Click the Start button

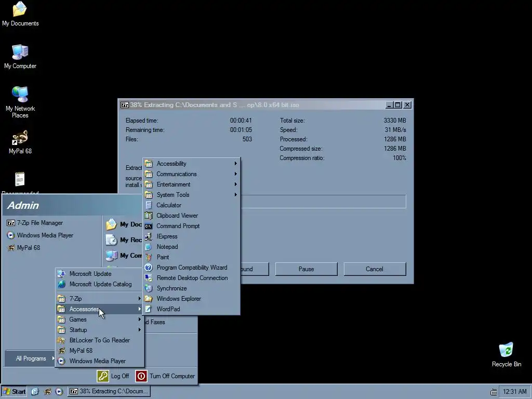(x=14, y=392)
